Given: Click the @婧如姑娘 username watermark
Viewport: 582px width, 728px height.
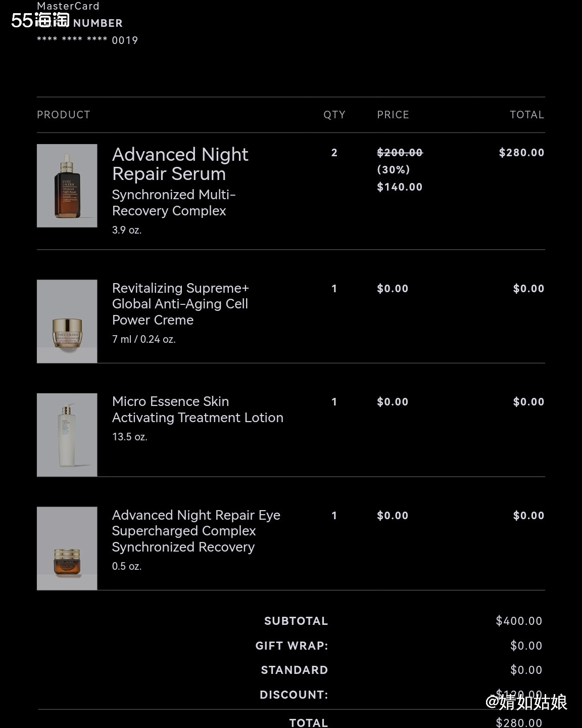Looking at the screenshot, I should click(526, 702).
